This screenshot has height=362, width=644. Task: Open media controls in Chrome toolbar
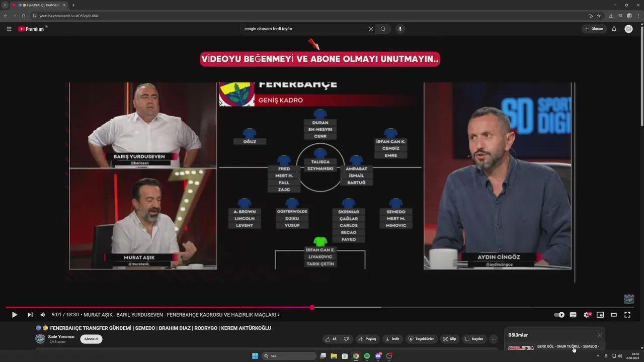(x=620, y=16)
